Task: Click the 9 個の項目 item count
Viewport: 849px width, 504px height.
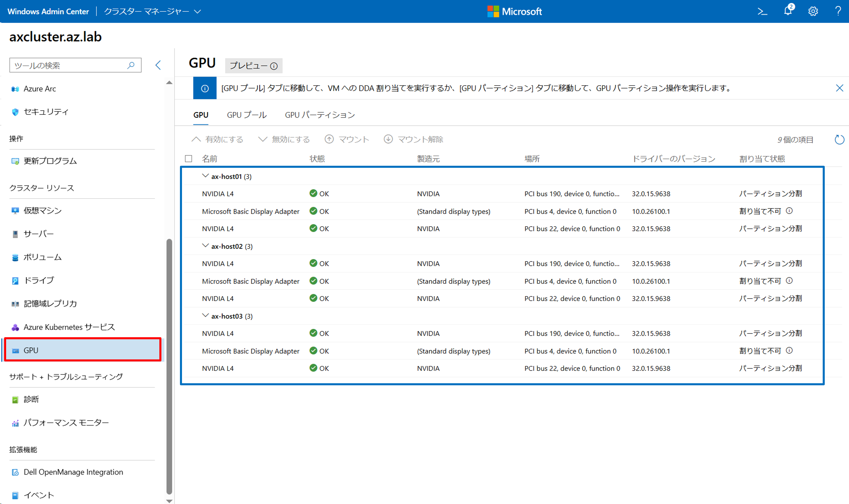Action: point(795,139)
